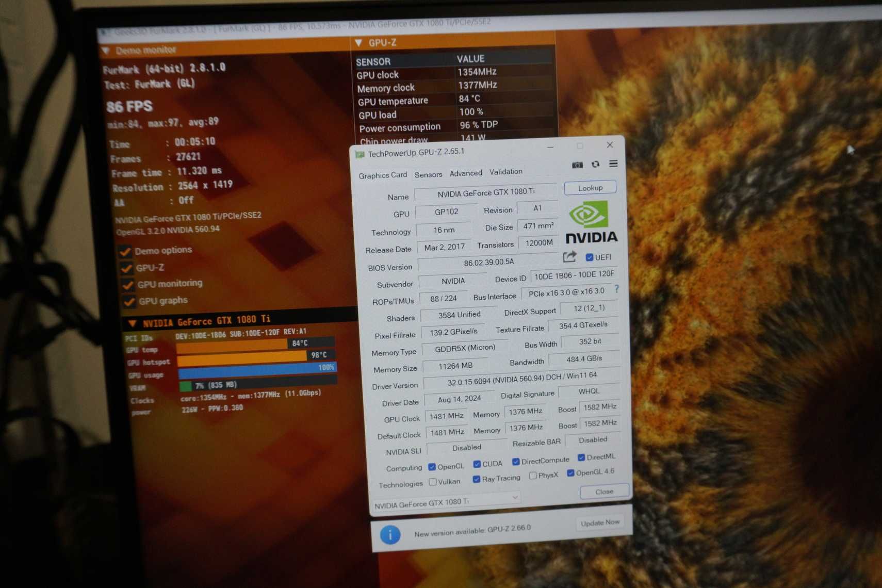The width and height of the screenshot is (882, 588).
Task: Toggle the UEFI checkbox
Action: tap(589, 257)
